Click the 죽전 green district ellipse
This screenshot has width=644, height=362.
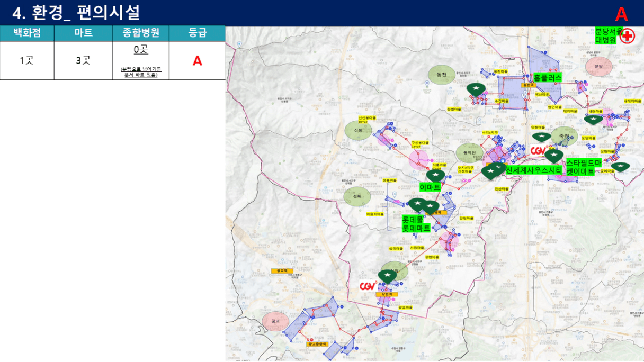(x=564, y=135)
